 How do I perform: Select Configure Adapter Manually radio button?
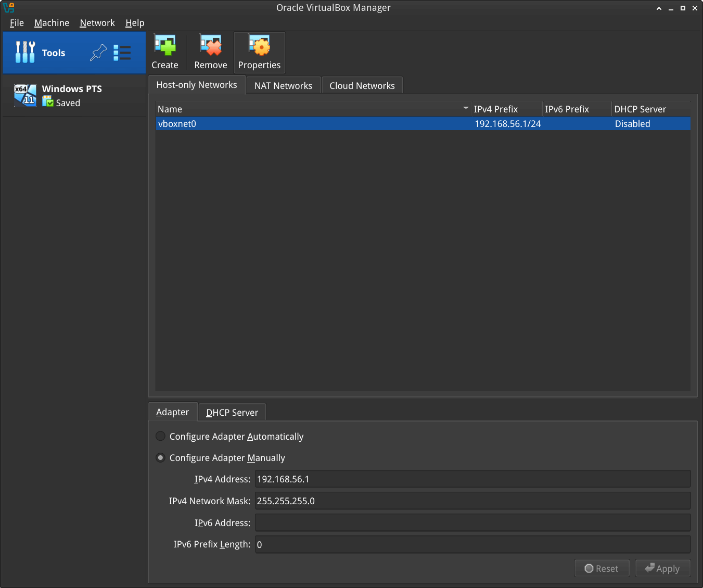coord(161,457)
